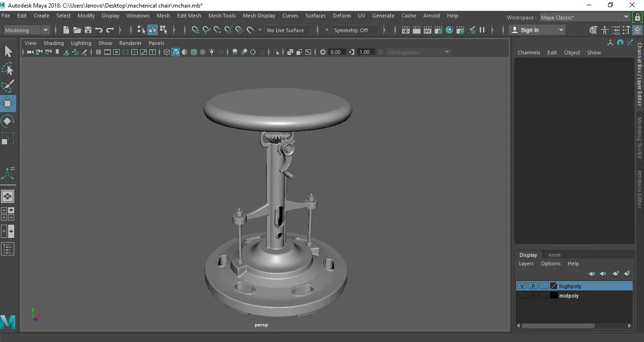Image resolution: width=644 pixels, height=342 pixels.
Task: Open the Workspace Maya Classic dropdown
Action: pos(585,18)
